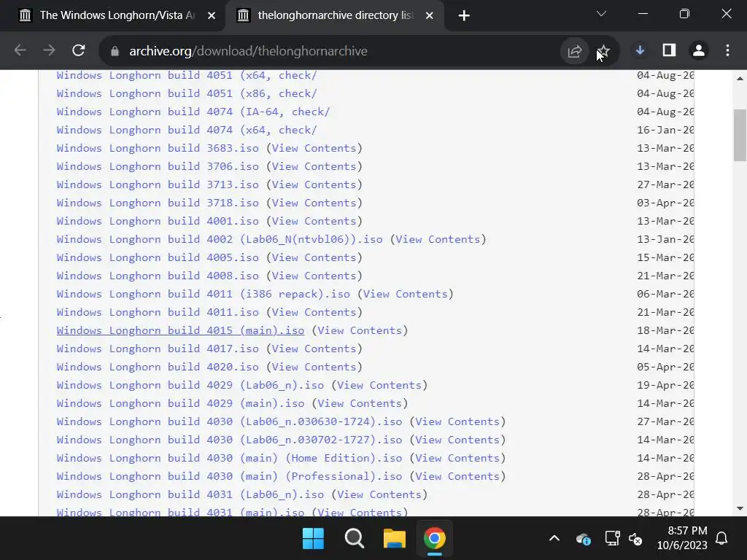
Task: View site information lock icon
Action: [x=115, y=51]
